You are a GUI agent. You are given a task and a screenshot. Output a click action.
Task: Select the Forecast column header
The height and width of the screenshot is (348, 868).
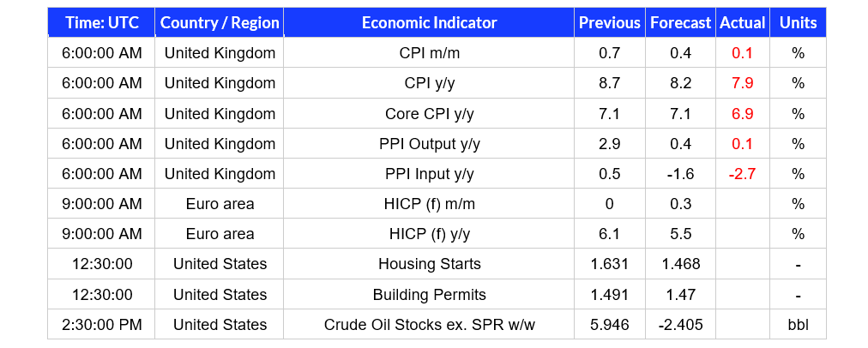pyautogui.click(x=680, y=22)
